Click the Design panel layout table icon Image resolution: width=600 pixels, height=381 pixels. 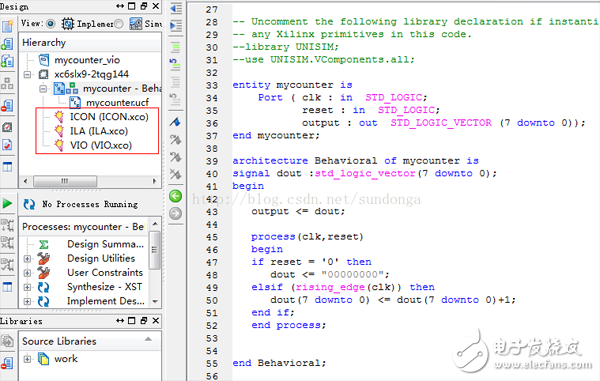pos(7,166)
